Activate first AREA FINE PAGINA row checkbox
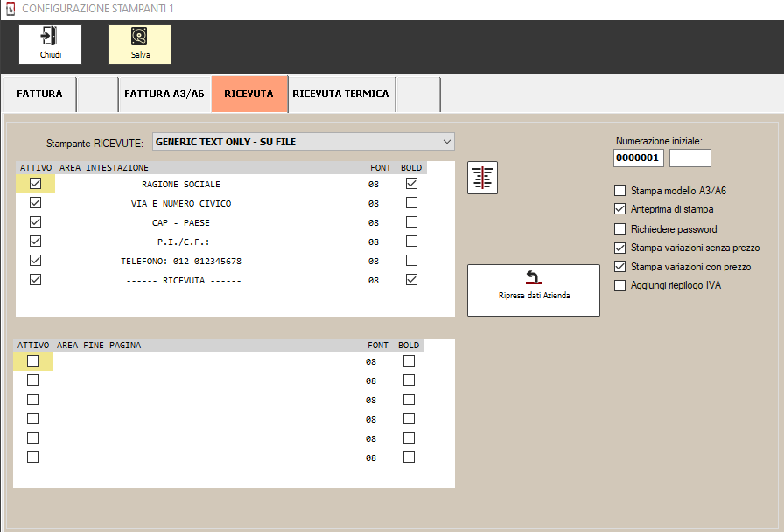This screenshot has width=784, height=532. (32, 361)
